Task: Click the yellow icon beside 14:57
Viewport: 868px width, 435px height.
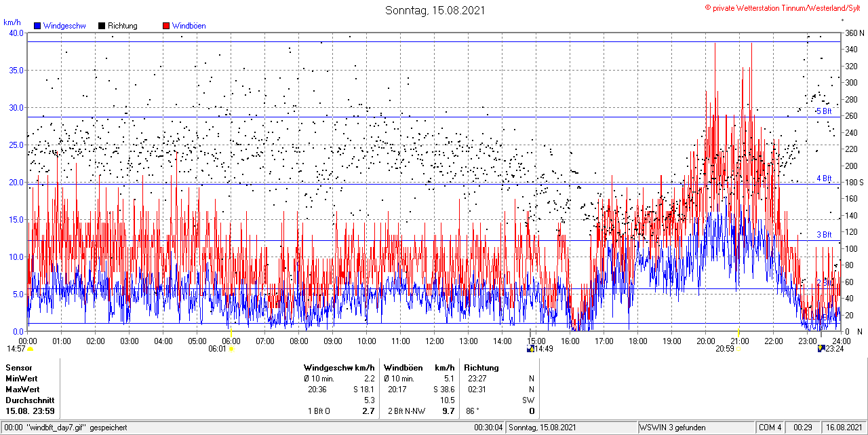Action: 30,349
